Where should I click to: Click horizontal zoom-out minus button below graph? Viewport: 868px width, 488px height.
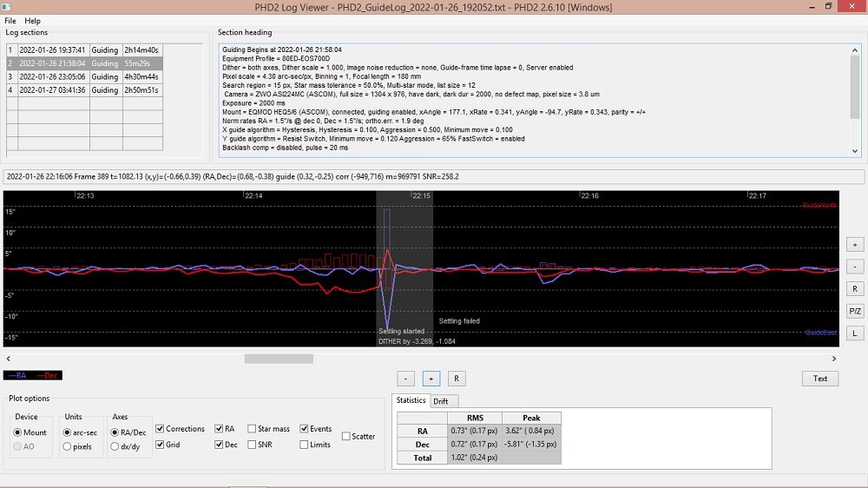pos(405,379)
